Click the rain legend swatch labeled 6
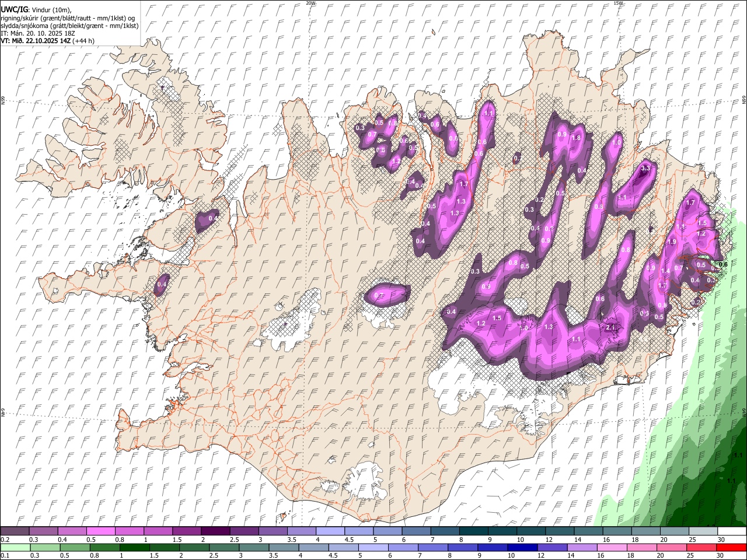Screen dimensions: 747x560 click(403, 547)
